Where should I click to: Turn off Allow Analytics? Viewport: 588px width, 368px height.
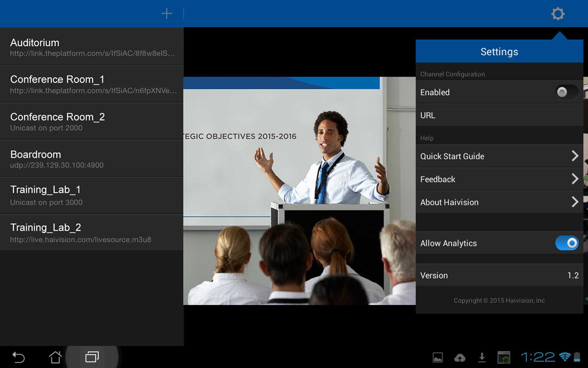[567, 243]
